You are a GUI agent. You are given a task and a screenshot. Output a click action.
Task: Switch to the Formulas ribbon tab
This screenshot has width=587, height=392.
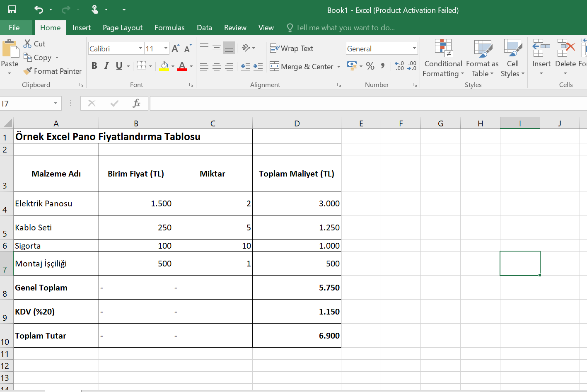coord(169,28)
